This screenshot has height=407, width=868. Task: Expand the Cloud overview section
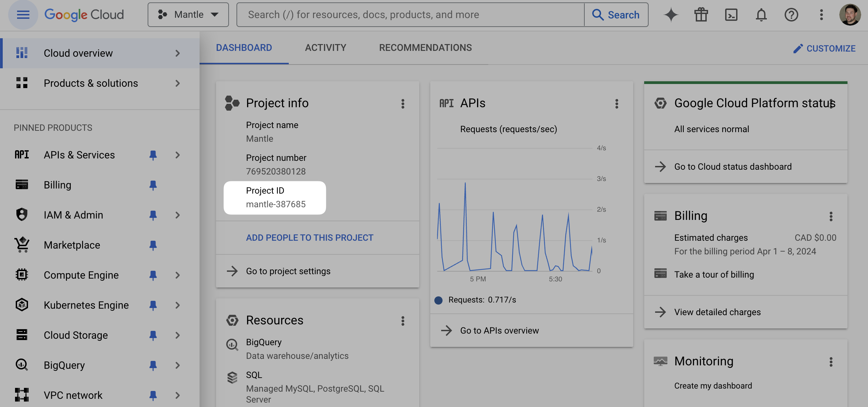(177, 53)
